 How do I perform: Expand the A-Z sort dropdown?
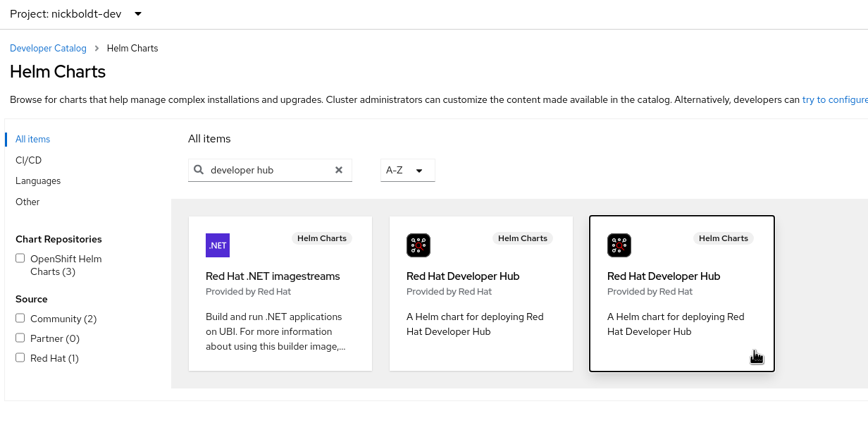[407, 170]
